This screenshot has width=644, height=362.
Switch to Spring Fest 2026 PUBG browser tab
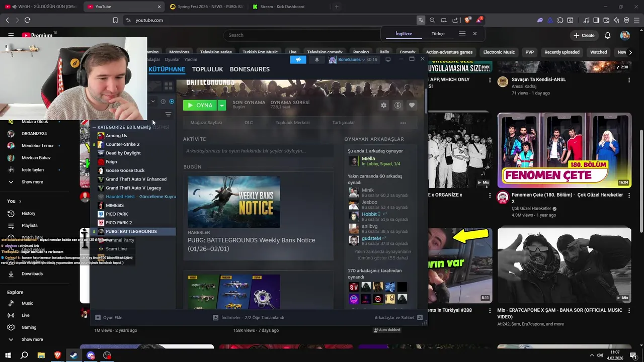tap(206, 7)
